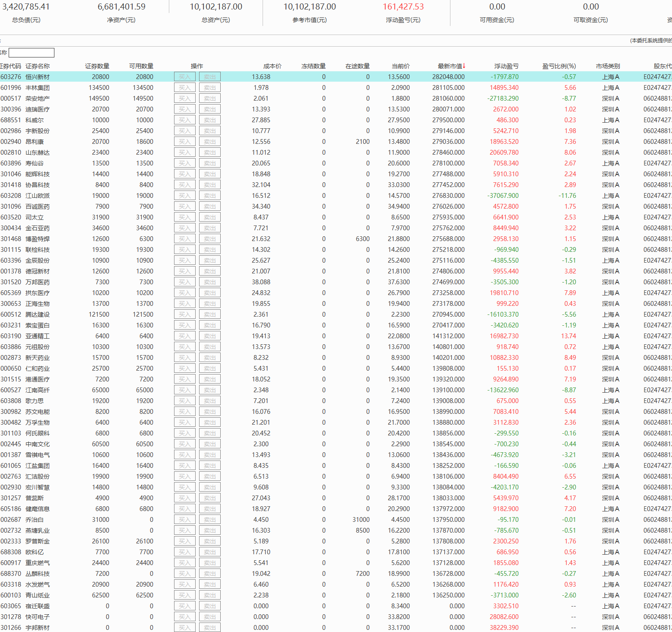This screenshot has width=672, height=632.
Task: Sort table by 证券数量 header
Action: point(97,66)
